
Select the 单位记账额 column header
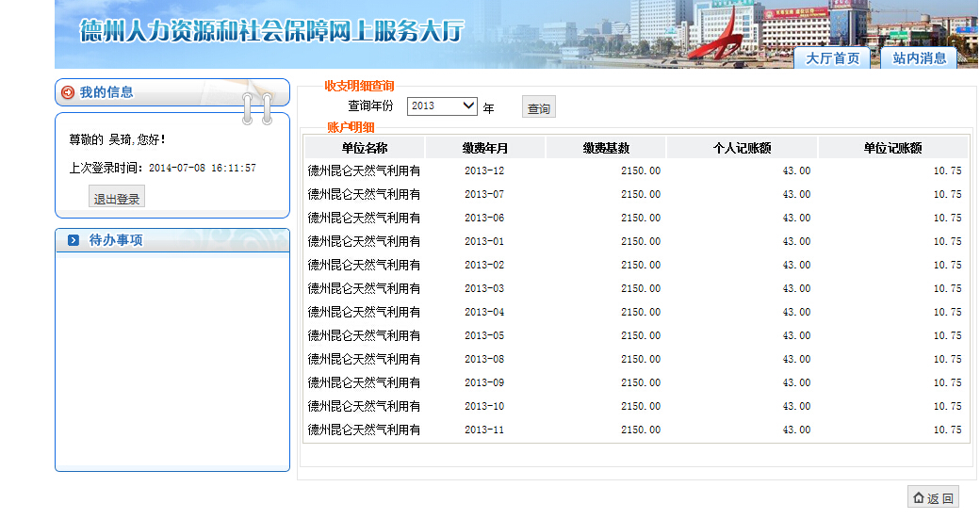[x=892, y=148]
